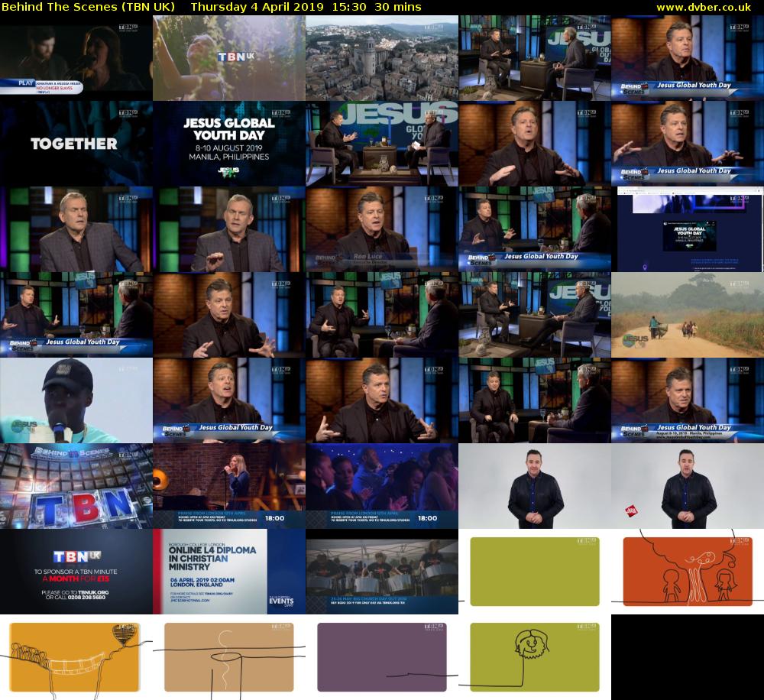Click the 'Behind The Scenes (TBN UK)' title
The height and width of the screenshot is (700, 764).
point(88,7)
